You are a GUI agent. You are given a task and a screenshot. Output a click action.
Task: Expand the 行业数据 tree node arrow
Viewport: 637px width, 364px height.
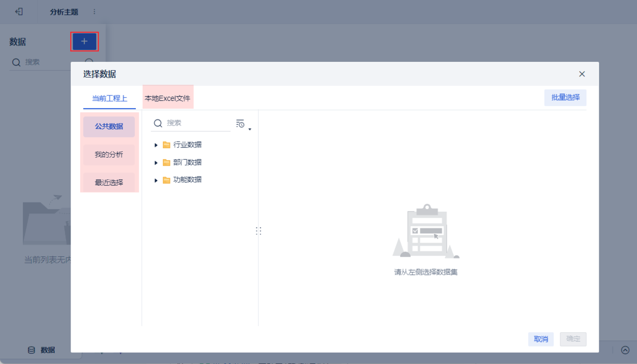[x=156, y=145]
